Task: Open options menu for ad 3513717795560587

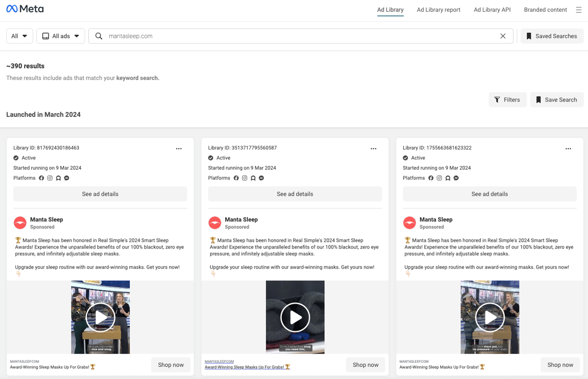Action: coord(373,149)
